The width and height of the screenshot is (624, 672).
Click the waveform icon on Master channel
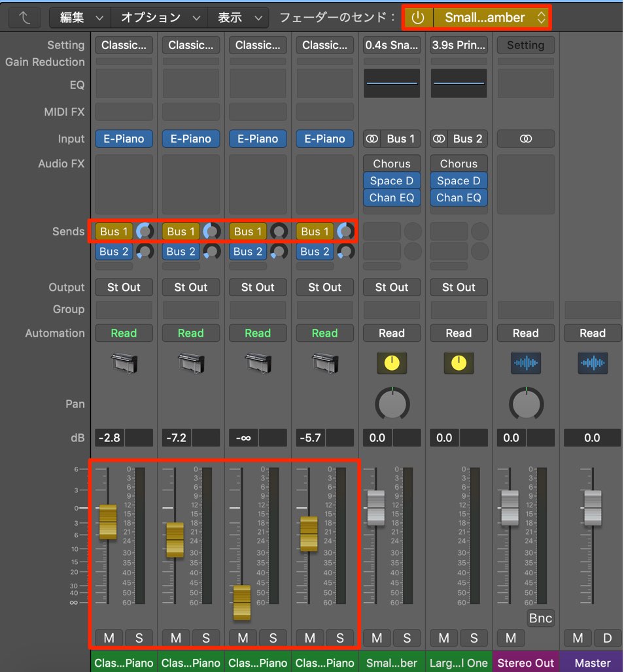tap(593, 363)
